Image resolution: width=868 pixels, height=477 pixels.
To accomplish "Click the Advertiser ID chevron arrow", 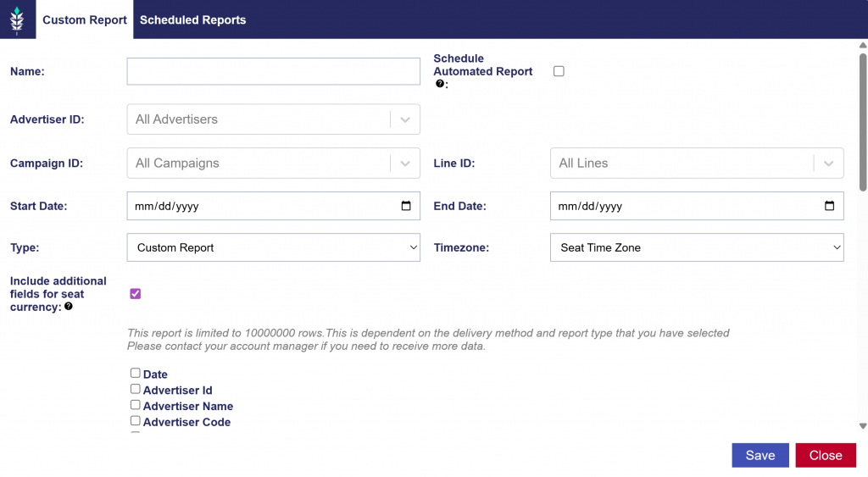I will point(405,119).
